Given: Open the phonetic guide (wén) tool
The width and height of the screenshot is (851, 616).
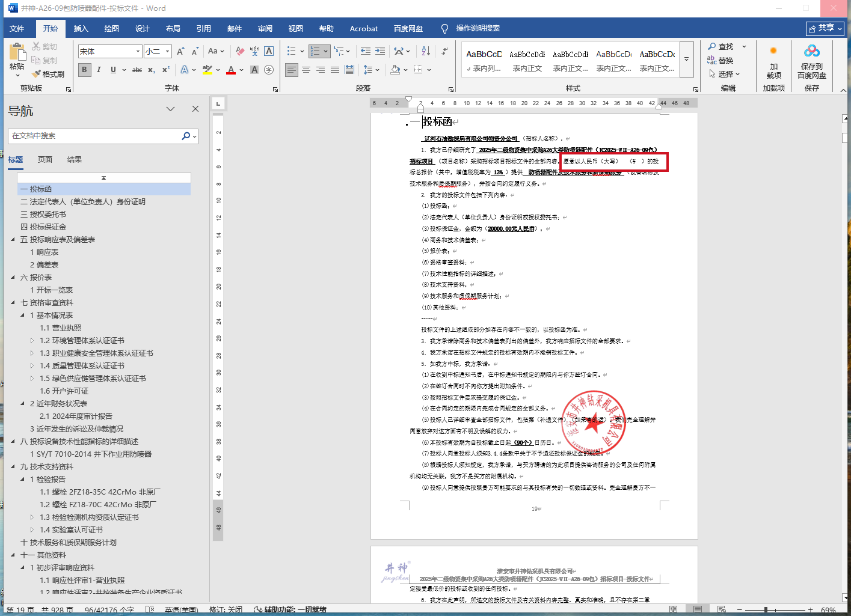Looking at the screenshot, I should tap(254, 52).
